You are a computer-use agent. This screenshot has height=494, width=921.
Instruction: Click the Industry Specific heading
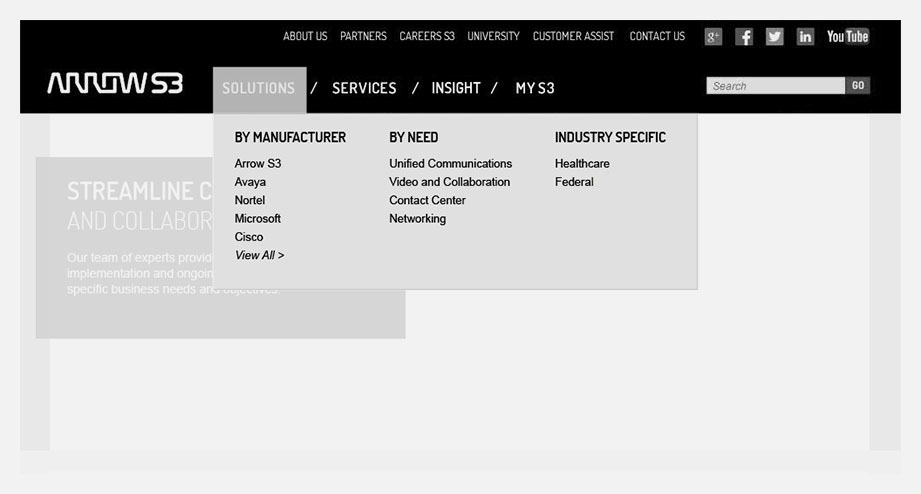pyautogui.click(x=610, y=137)
